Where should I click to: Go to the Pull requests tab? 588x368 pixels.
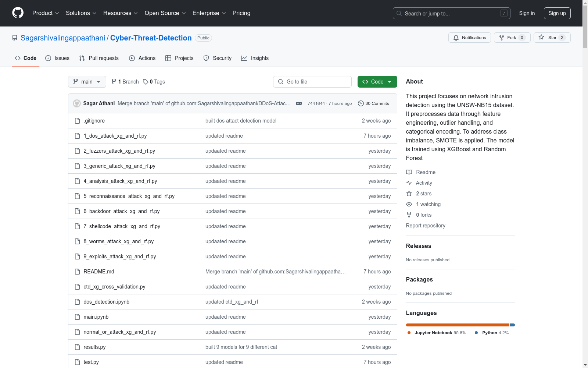coord(99,58)
